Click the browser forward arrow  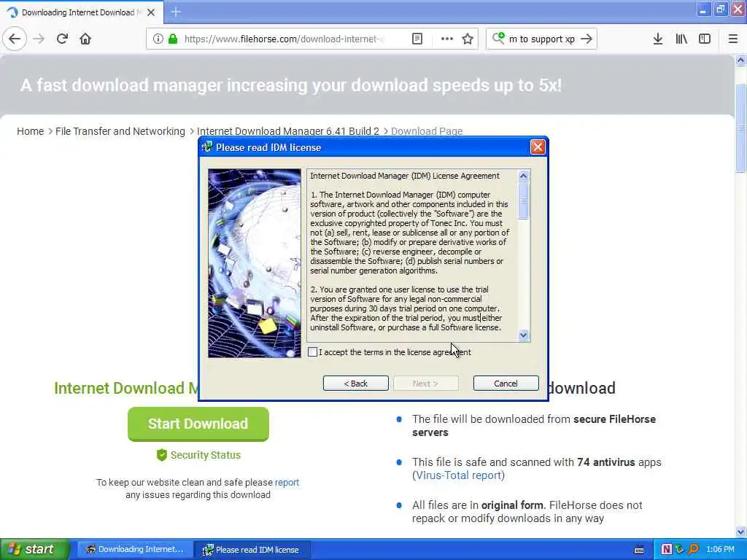pos(39,39)
